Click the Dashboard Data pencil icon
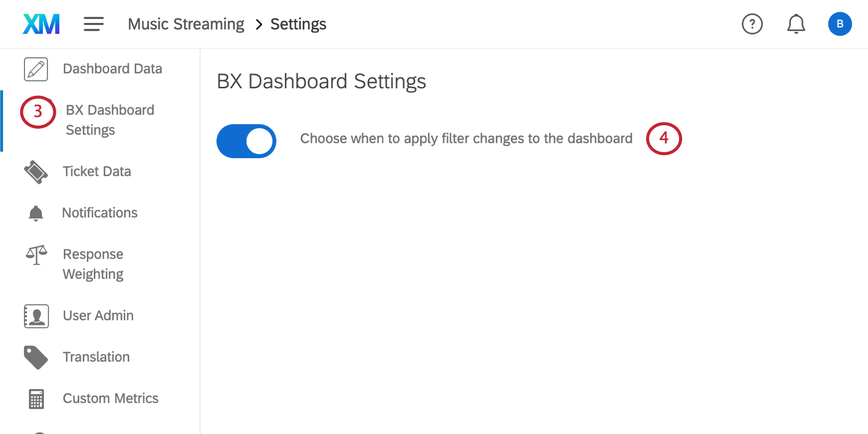 (x=35, y=68)
